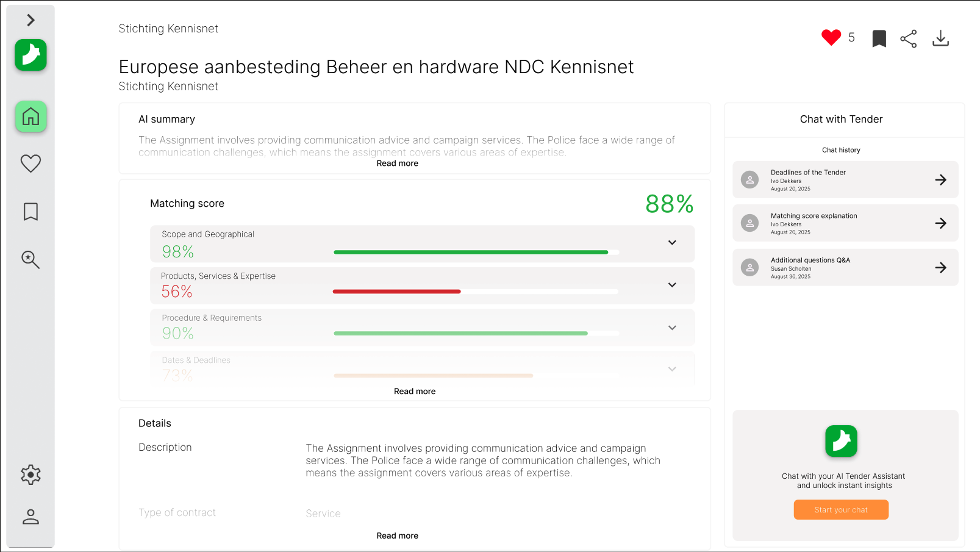Open the Deadlines of the Tender chat
Image resolution: width=980 pixels, height=552 pixels.
tap(845, 180)
